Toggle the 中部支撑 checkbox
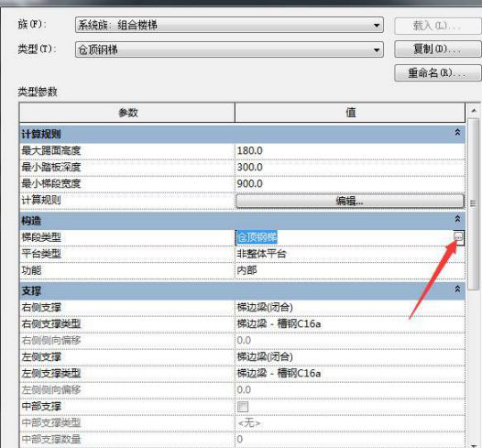 [243, 407]
